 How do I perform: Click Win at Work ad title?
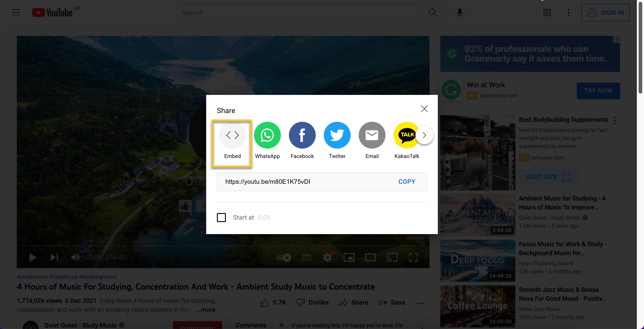(x=486, y=85)
